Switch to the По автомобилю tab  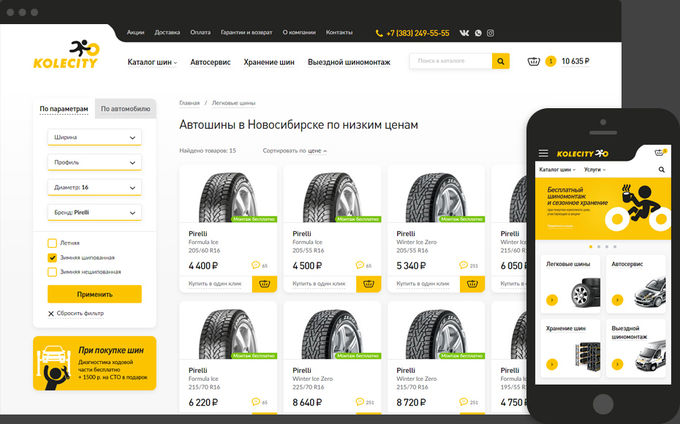point(125,109)
